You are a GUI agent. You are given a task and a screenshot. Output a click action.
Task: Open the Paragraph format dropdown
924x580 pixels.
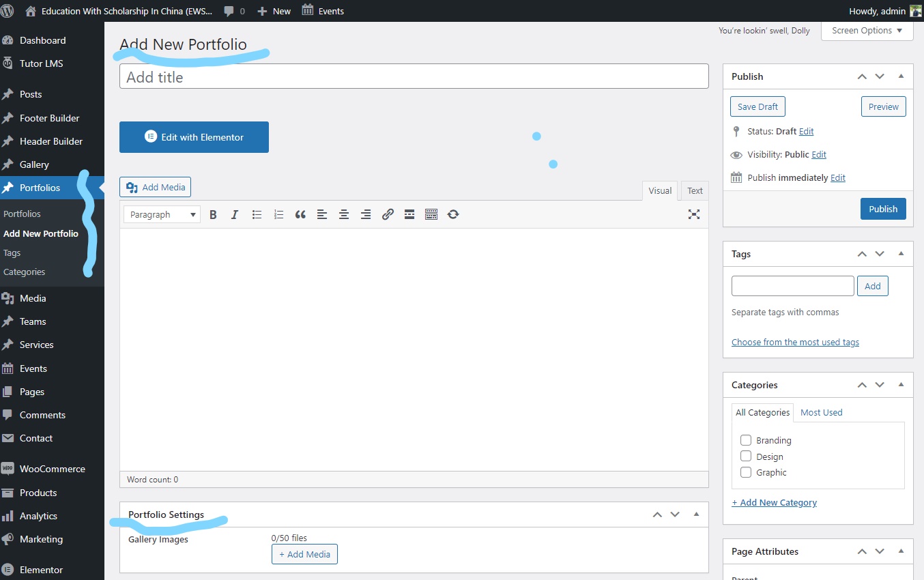pos(162,214)
